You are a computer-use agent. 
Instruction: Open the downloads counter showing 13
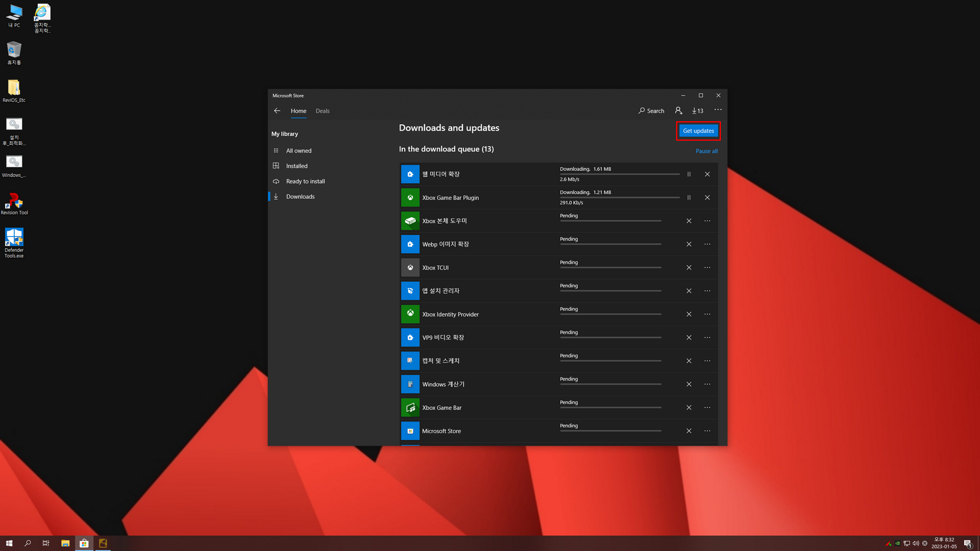tap(698, 111)
